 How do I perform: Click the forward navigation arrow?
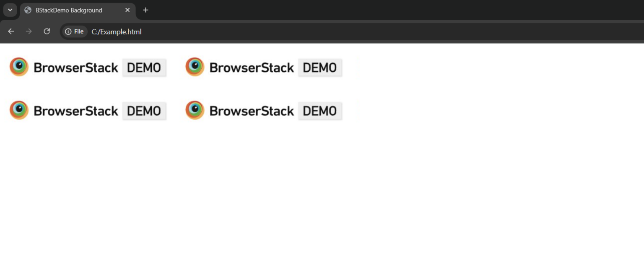click(x=29, y=31)
